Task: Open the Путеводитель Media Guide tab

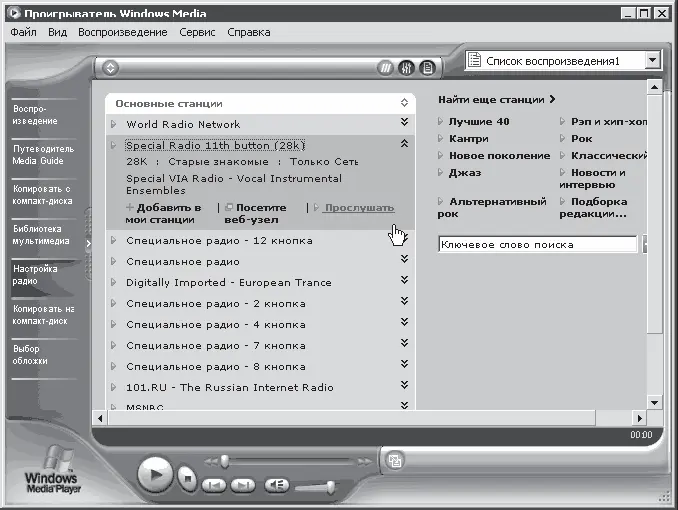Action: (x=43, y=155)
